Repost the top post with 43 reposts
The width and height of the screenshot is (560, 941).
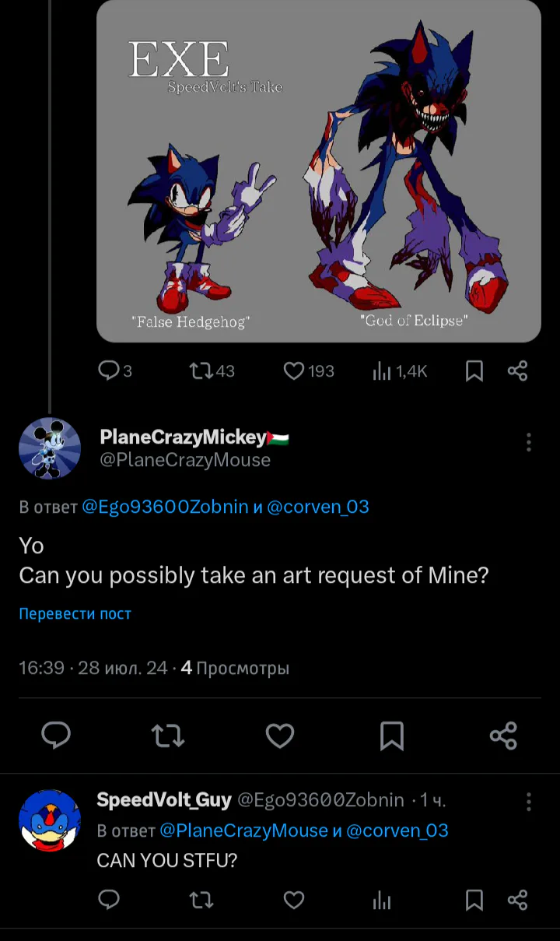pos(201,371)
